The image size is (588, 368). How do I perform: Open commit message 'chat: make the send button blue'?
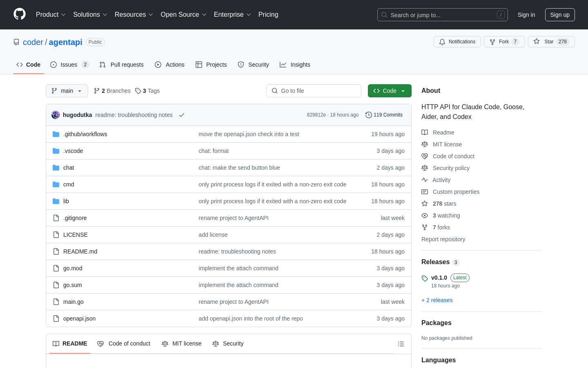point(239,168)
